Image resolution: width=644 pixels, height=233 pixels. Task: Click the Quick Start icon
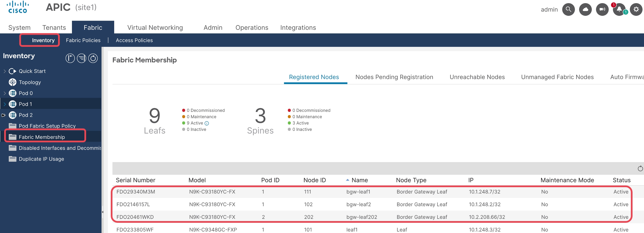[12, 71]
